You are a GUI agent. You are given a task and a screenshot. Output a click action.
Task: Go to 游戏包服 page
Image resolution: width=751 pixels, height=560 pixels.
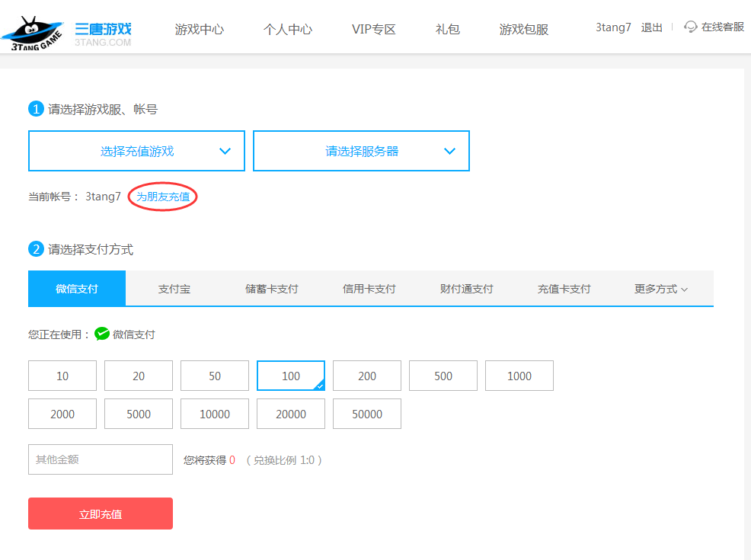click(523, 29)
